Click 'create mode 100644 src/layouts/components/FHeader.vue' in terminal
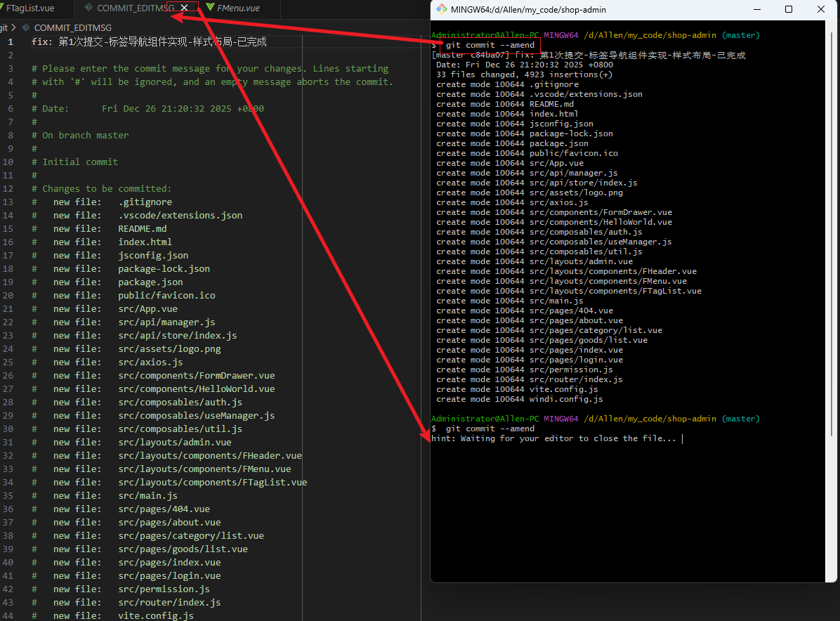Image resolution: width=840 pixels, height=621 pixels. (566, 271)
